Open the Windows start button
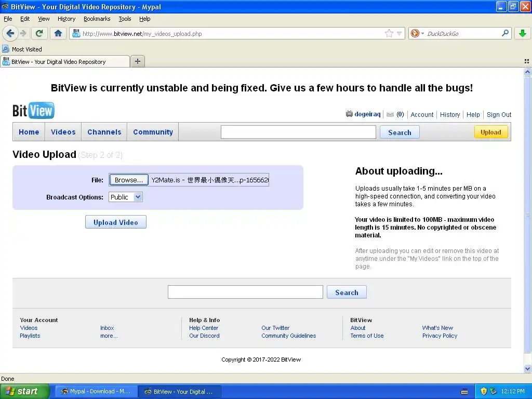532x399 pixels. pos(24,391)
